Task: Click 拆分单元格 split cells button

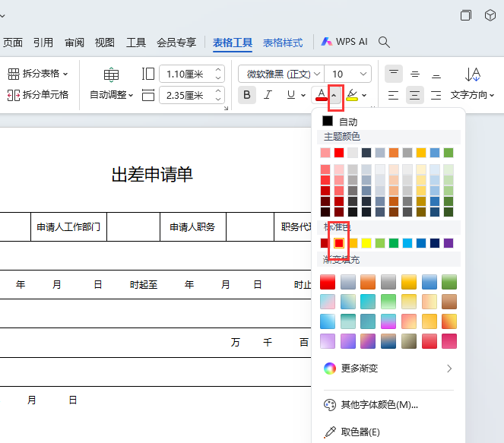Action: tap(38, 95)
